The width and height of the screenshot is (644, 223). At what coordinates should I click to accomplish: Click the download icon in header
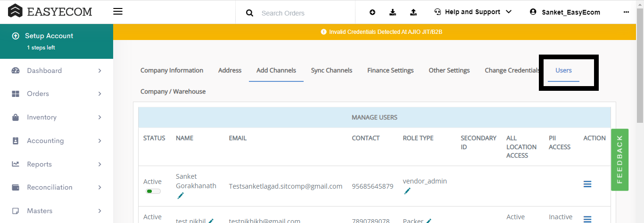[393, 12]
